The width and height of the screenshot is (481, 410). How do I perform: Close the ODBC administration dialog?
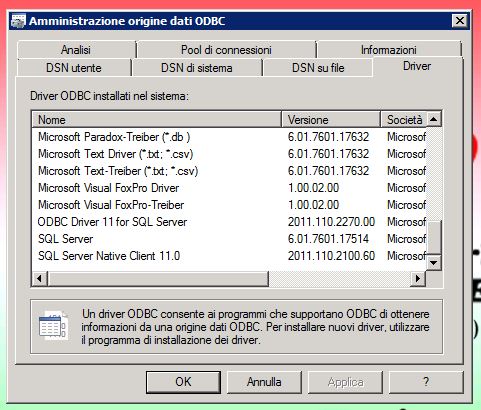460,21
